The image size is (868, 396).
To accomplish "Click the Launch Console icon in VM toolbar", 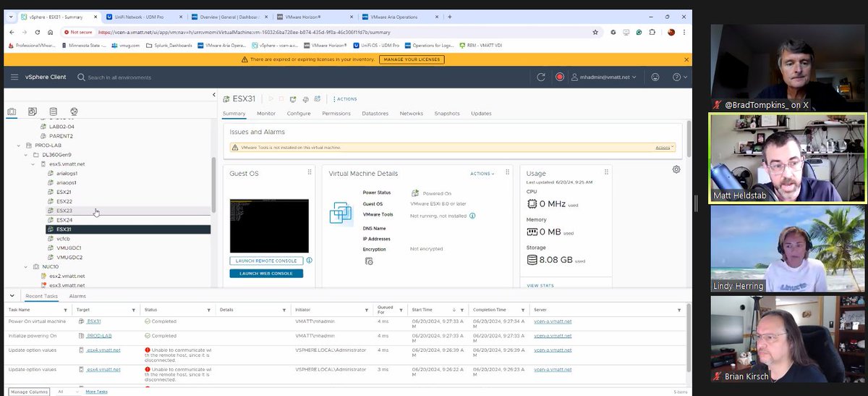I will (x=294, y=98).
